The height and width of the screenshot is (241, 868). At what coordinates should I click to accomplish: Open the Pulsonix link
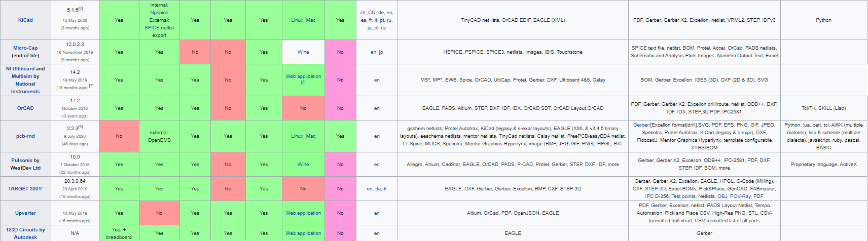22,160
